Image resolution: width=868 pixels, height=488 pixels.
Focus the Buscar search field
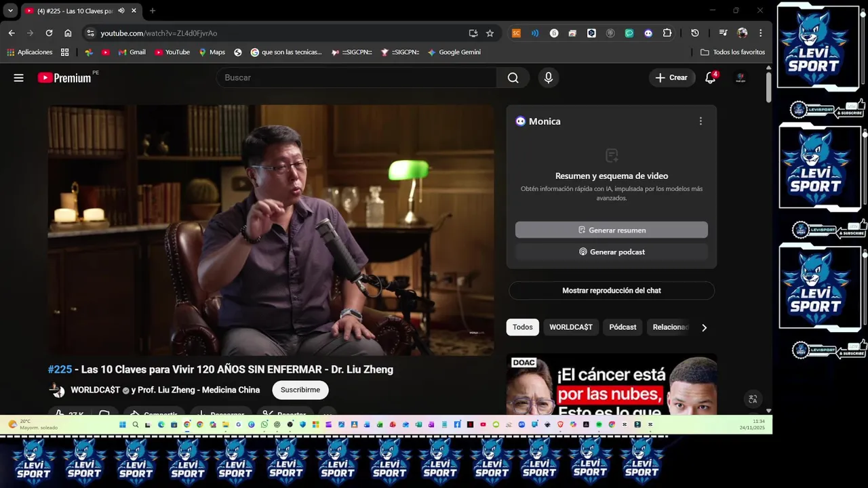click(357, 78)
